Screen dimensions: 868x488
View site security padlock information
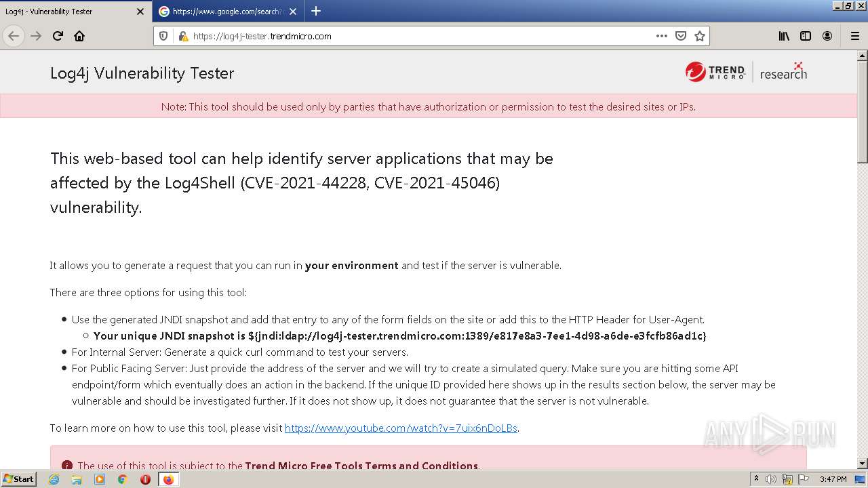pyautogui.click(x=182, y=36)
